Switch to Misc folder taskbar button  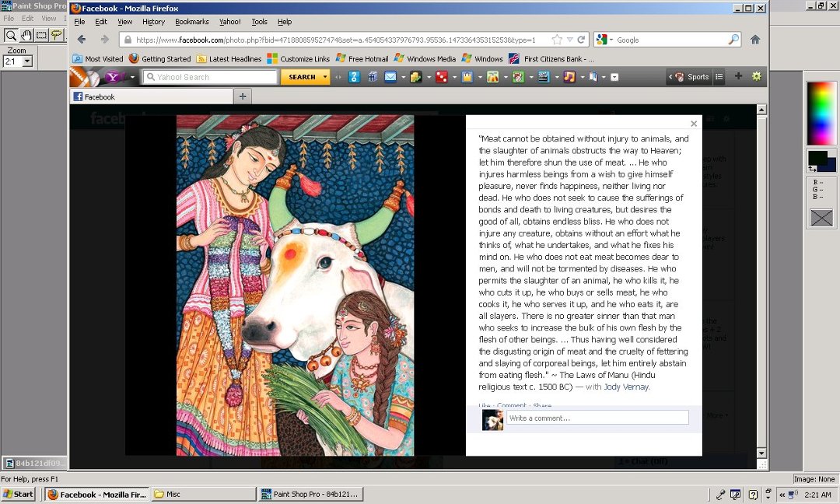pyautogui.click(x=204, y=495)
